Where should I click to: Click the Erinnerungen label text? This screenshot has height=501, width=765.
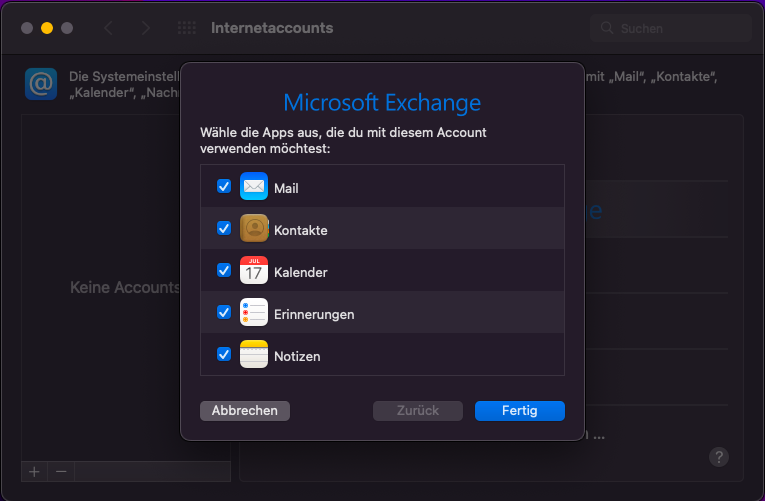314,314
